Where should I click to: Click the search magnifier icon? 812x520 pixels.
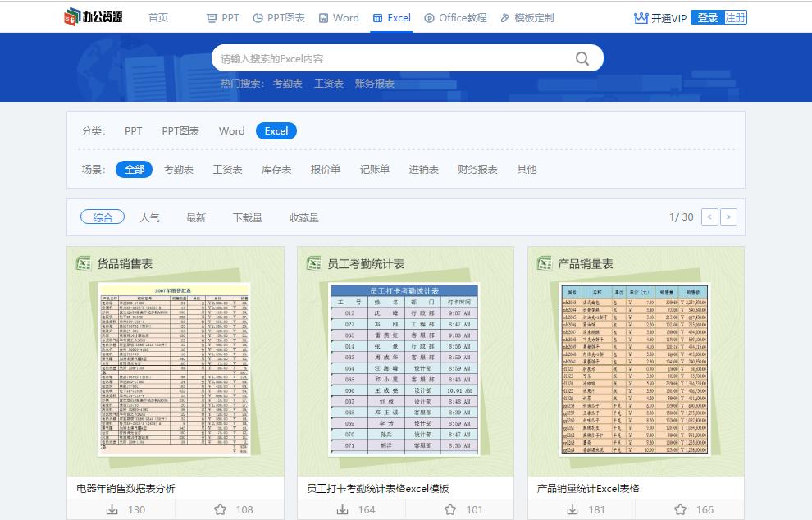[582, 57]
